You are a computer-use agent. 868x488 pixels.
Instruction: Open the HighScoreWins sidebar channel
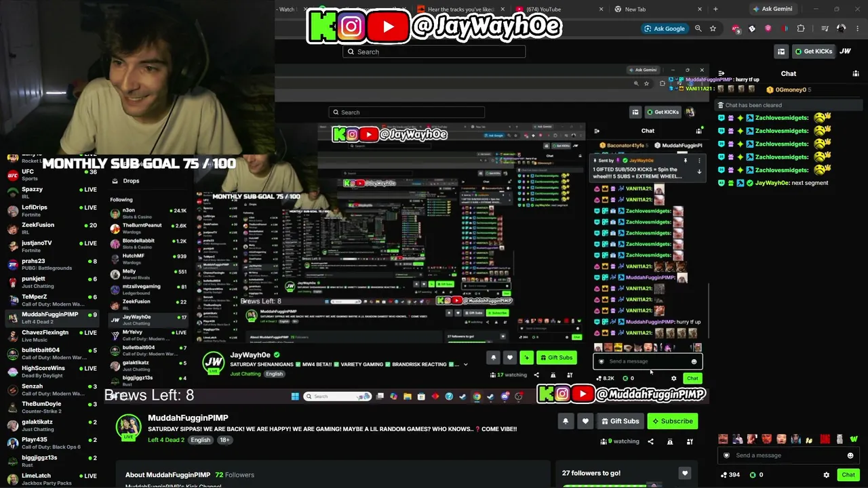pyautogui.click(x=51, y=371)
